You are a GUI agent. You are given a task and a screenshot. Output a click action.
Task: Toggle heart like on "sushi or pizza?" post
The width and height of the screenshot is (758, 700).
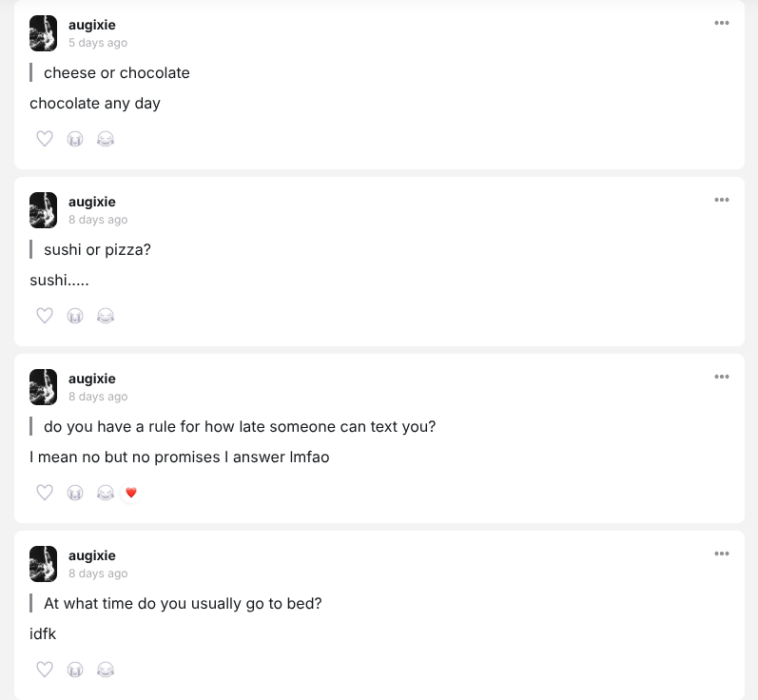tap(45, 316)
